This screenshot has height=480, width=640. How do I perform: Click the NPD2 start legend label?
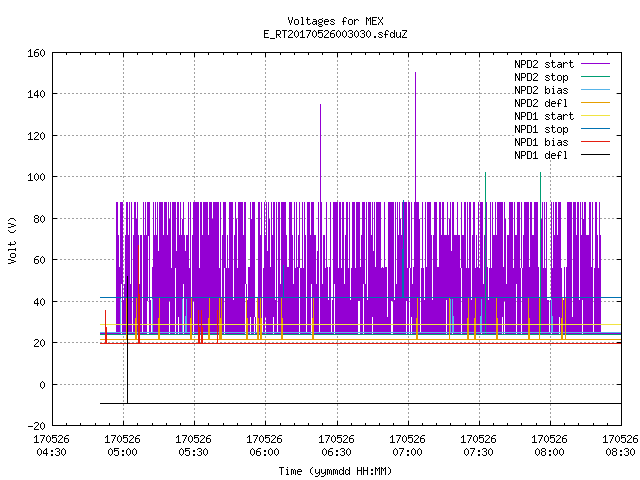click(x=544, y=64)
